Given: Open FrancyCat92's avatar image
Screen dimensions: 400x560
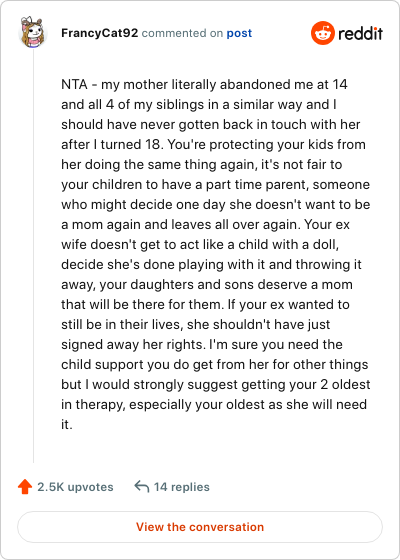Looking at the screenshot, I should coord(32,32).
